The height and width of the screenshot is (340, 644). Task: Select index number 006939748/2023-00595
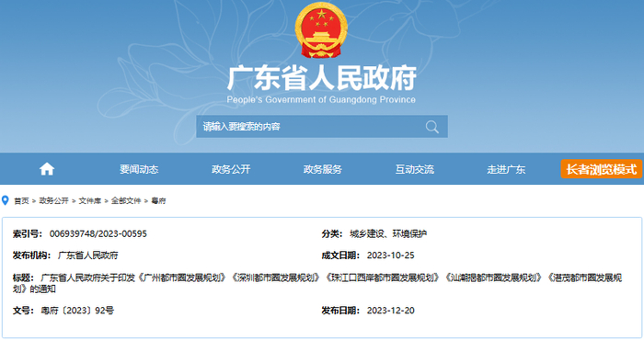tap(98, 233)
